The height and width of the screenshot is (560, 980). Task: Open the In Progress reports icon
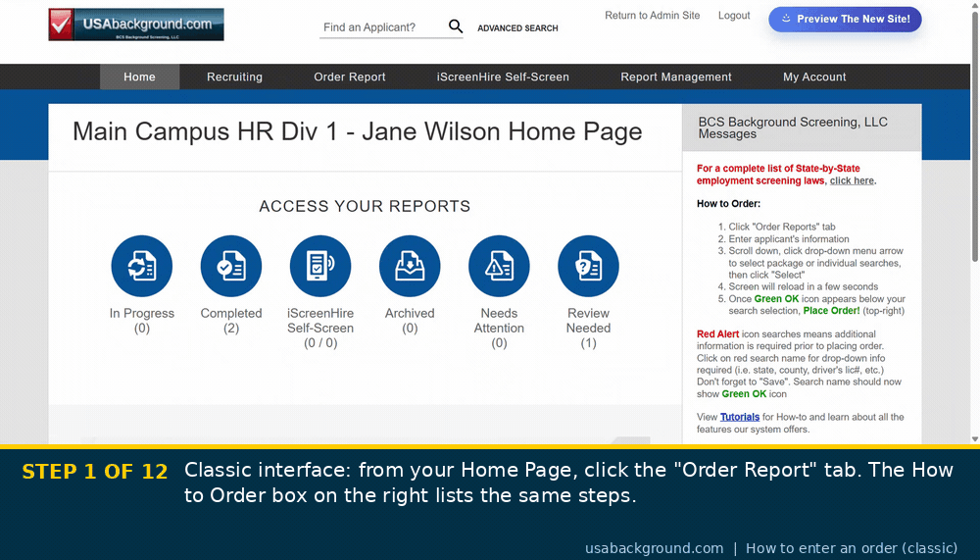pos(142,266)
